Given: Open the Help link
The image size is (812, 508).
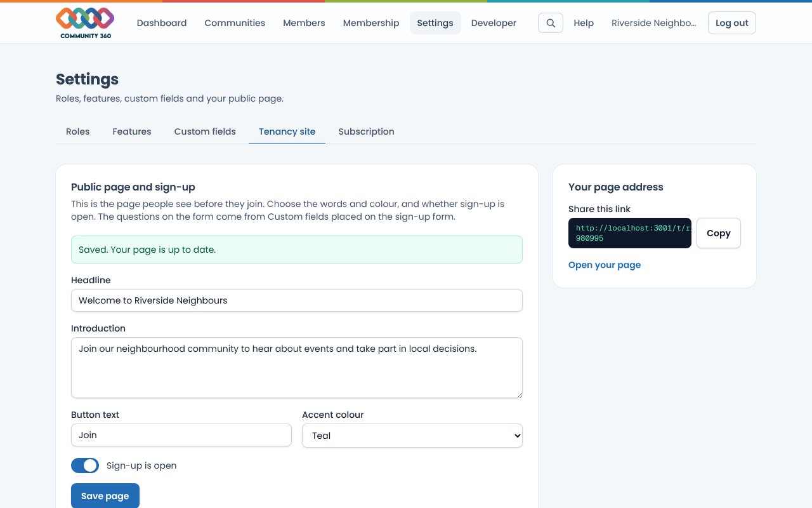Looking at the screenshot, I should point(584,23).
